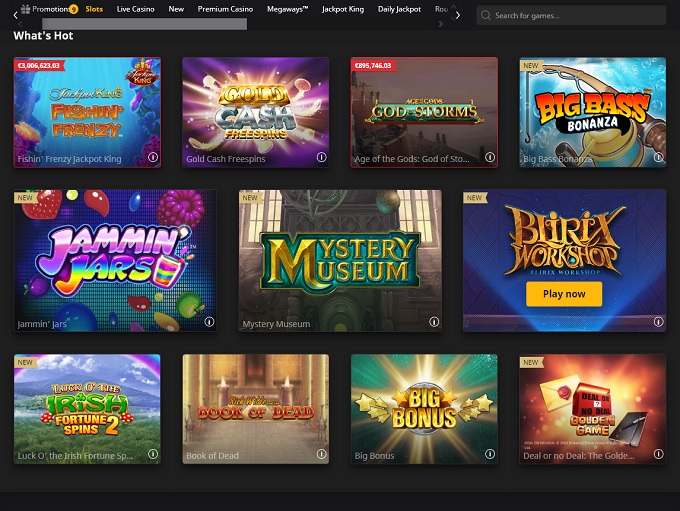Open the Daily Jackpot category
This screenshot has width=680, height=511.
[399, 9]
